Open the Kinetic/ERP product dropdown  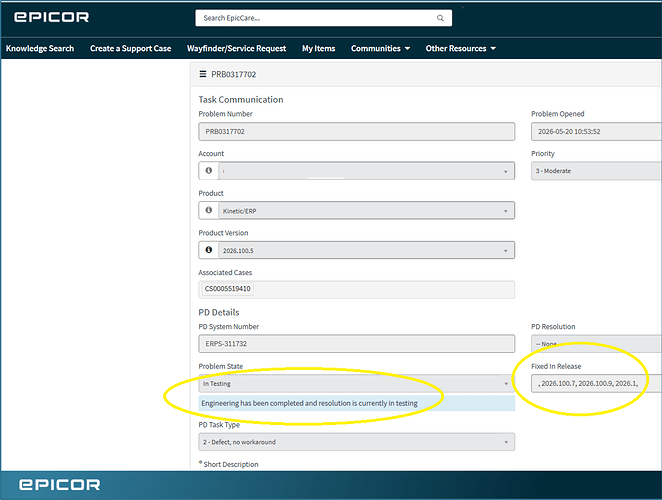[x=366, y=211]
